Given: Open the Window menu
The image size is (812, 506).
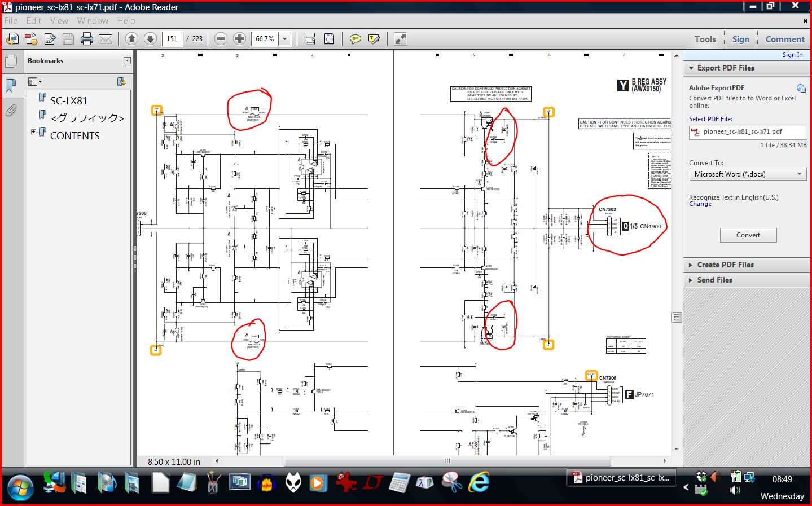Looking at the screenshot, I should click(x=93, y=21).
